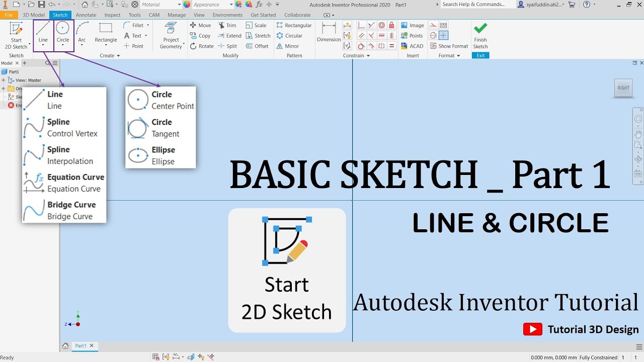Switch to the Annotate tab
This screenshot has height=362, width=644.
[x=86, y=15]
